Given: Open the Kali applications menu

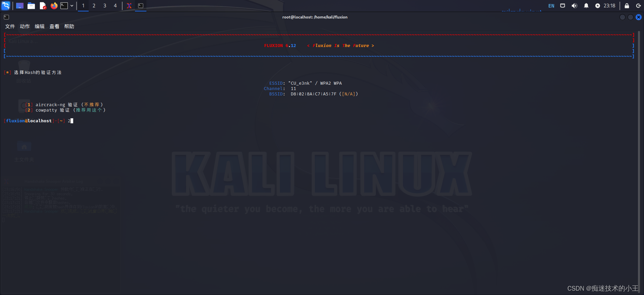Looking at the screenshot, I should point(6,5).
